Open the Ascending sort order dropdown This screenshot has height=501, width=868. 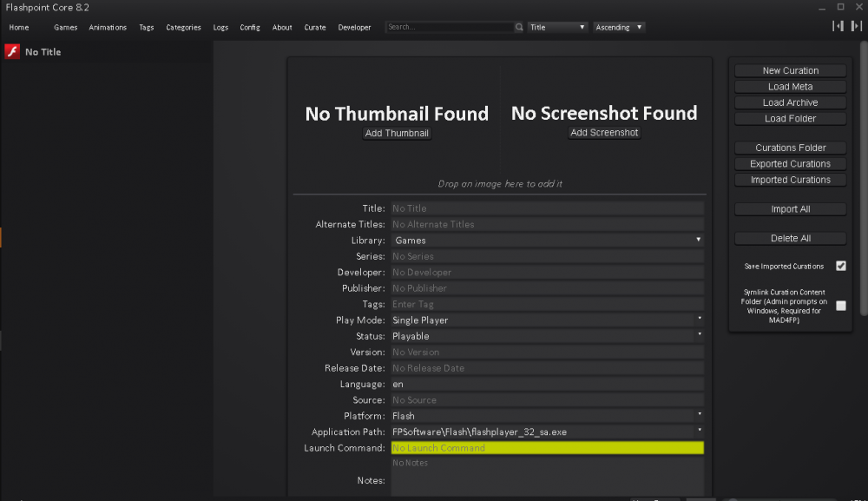coord(618,27)
